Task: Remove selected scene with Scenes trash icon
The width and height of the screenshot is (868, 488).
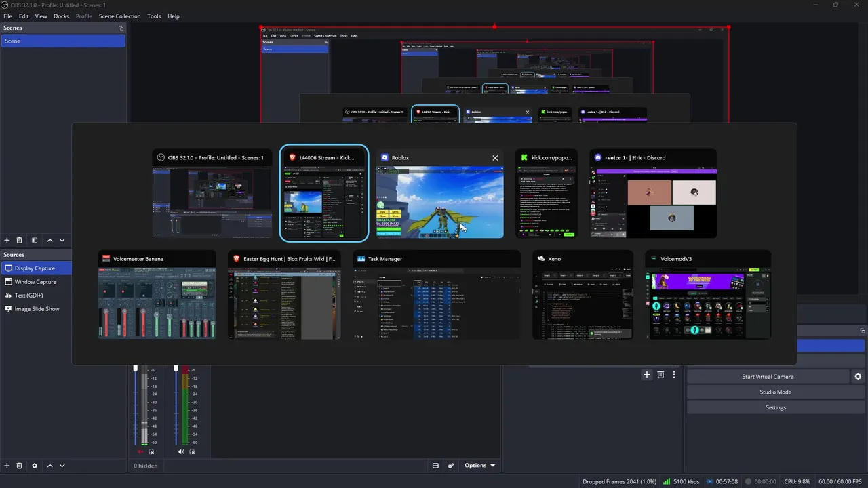Action: [19, 240]
